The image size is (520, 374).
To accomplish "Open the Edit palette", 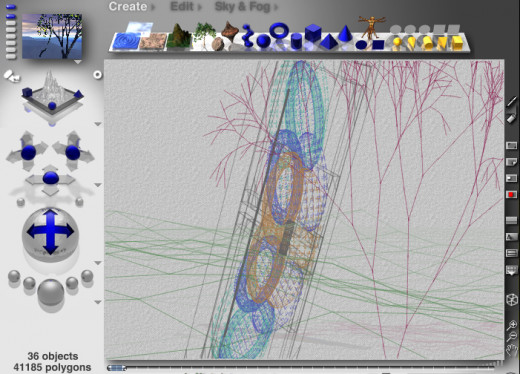I will (x=182, y=7).
